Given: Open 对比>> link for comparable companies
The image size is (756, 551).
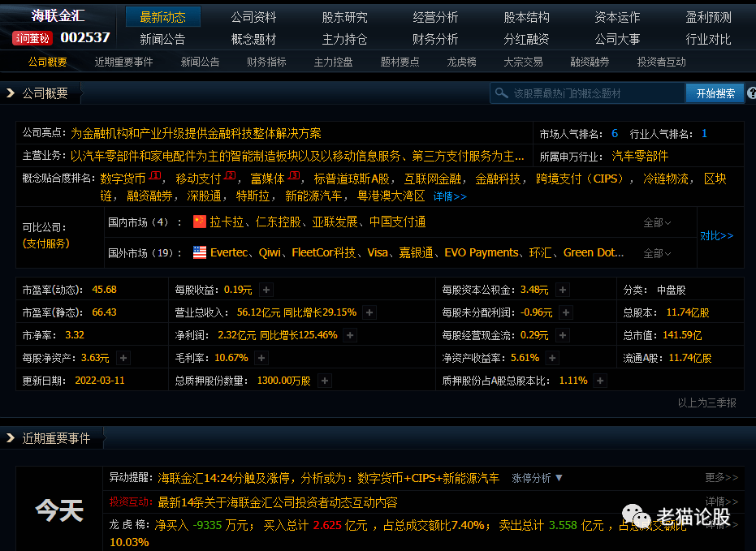Looking at the screenshot, I should tap(716, 235).
